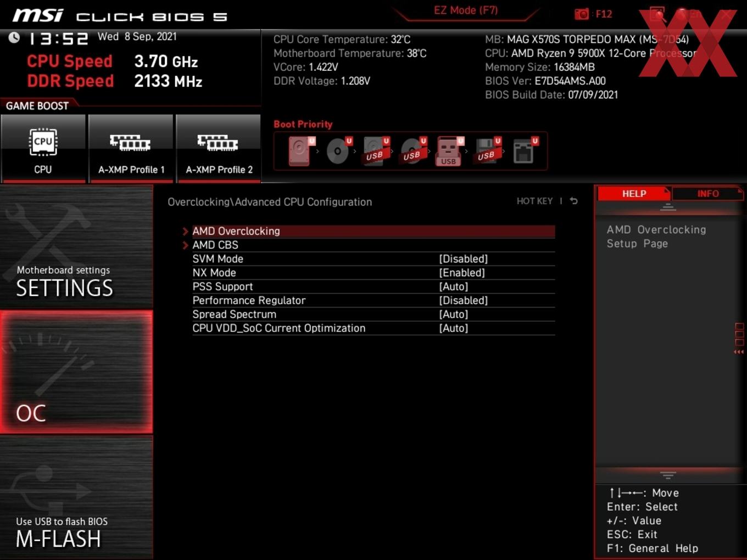Open the Motherboard SETTINGS section
This screenshot has width=747, height=560.
(x=76, y=247)
